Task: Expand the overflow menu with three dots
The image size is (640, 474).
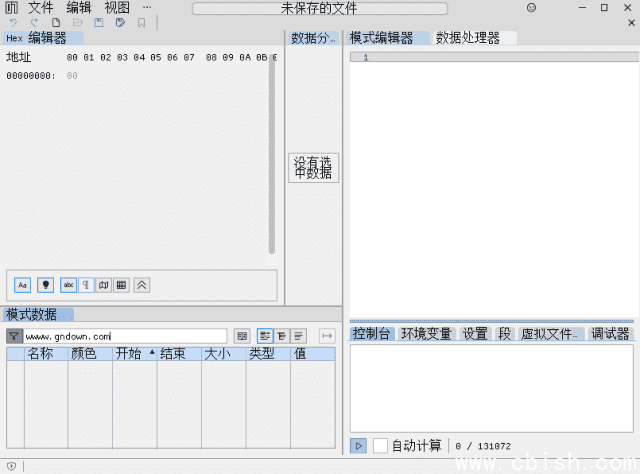Action: [x=147, y=8]
